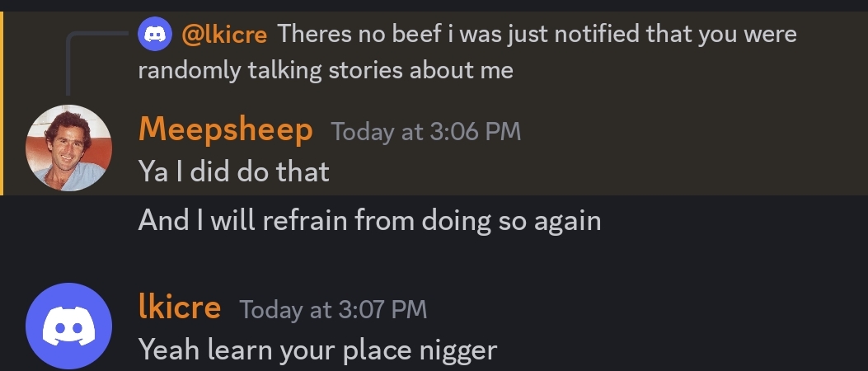Click lkicre's default Discord logo avatar
This screenshot has height=371, width=868.
pos(68,325)
